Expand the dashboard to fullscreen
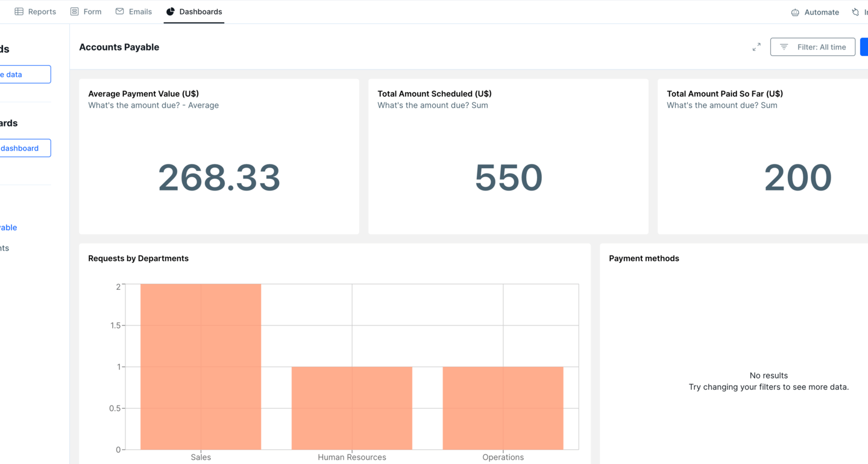 coord(756,47)
